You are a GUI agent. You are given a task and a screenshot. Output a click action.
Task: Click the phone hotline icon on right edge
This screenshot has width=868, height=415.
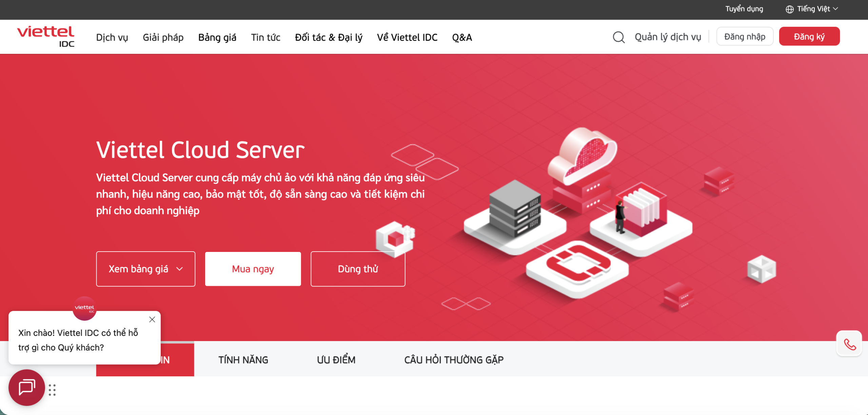849,343
